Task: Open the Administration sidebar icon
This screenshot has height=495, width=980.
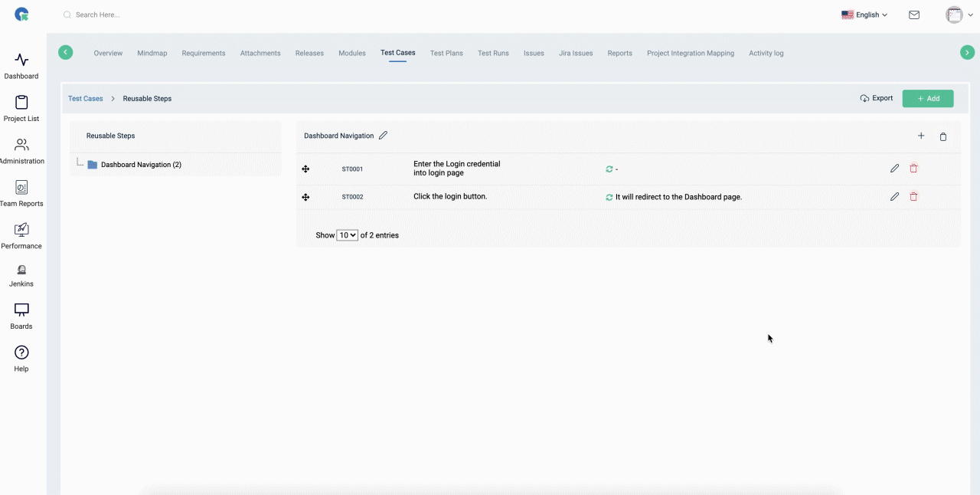Action: coord(21,145)
